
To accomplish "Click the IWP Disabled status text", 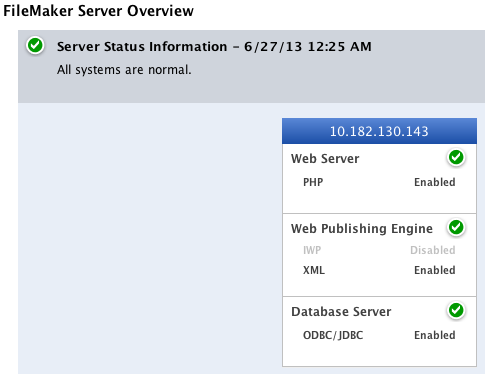I will coord(433,250).
